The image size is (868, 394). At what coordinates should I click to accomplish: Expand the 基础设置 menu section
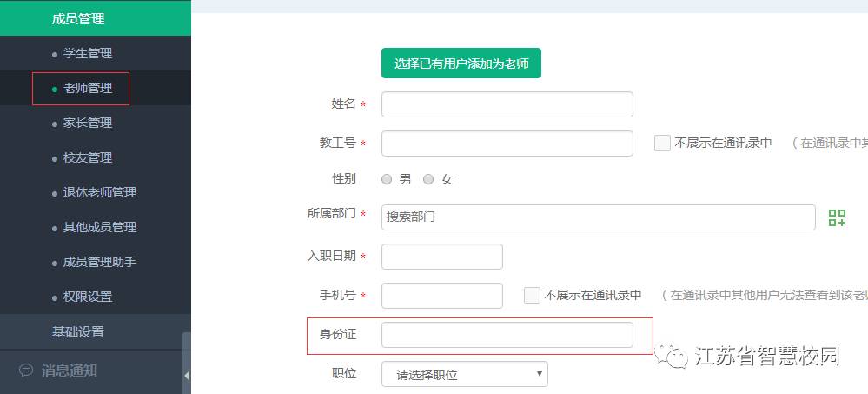tap(91, 331)
